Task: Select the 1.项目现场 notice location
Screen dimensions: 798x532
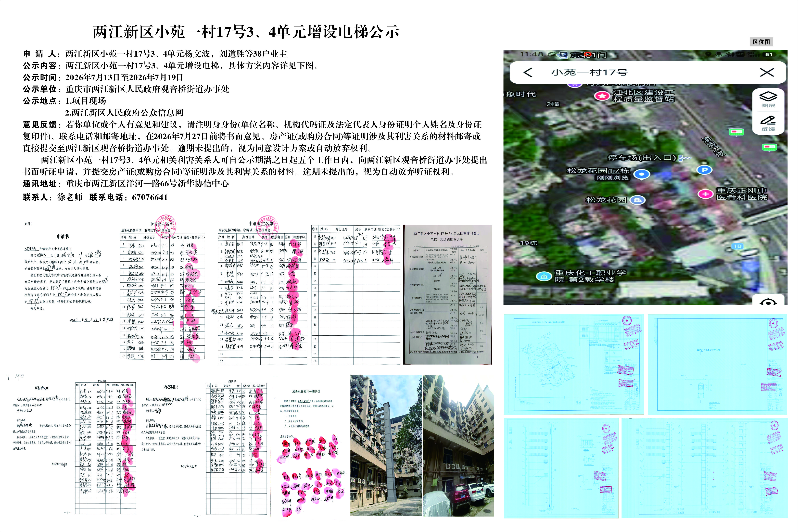Action: pos(85,101)
